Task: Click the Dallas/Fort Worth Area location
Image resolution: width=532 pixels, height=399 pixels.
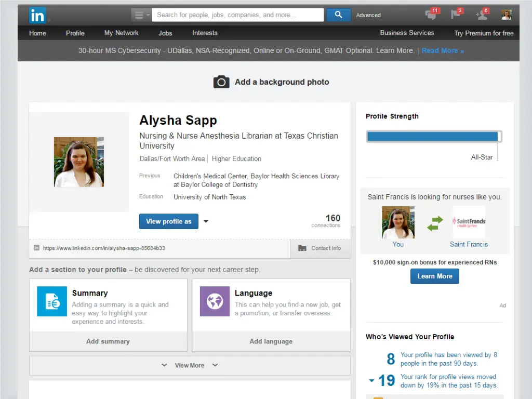Action: (172, 158)
